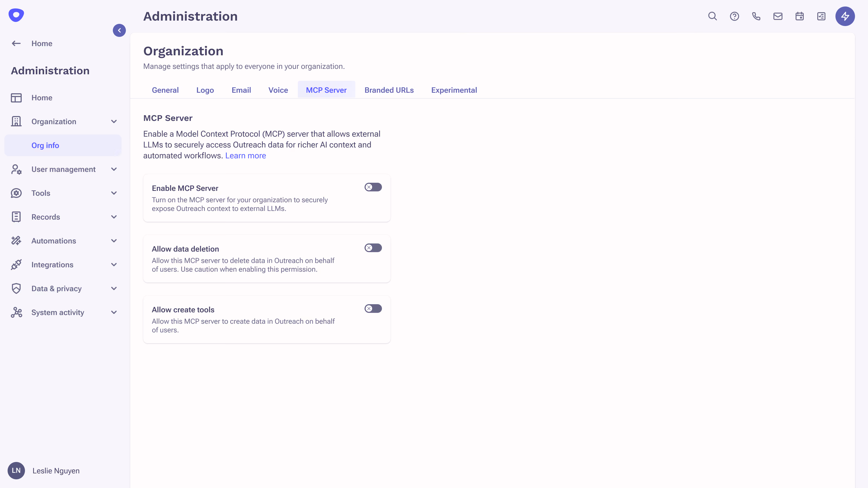The height and width of the screenshot is (488, 868).
Task: Click the User management person-gear icon
Action: pos(16,169)
